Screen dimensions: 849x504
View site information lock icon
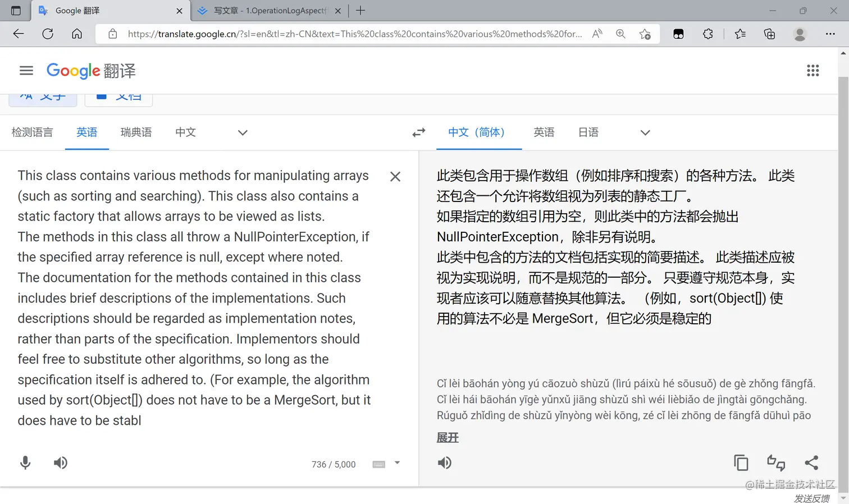pyautogui.click(x=113, y=34)
